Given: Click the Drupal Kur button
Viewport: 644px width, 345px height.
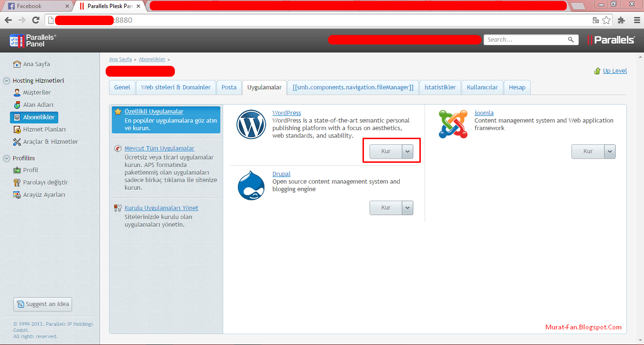Looking at the screenshot, I should (386, 208).
